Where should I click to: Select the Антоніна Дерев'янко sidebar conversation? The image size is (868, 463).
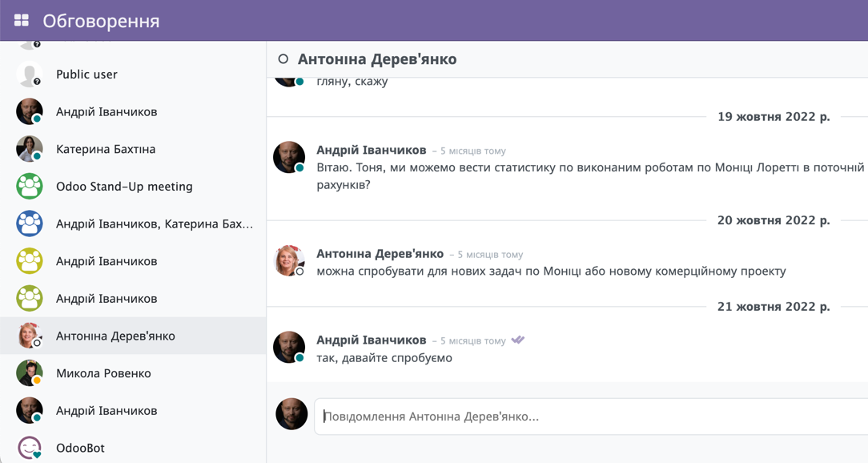coord(115,336)
